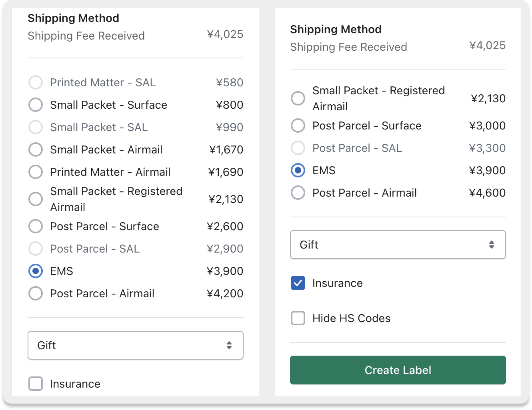Click the up-down arrows on left Gift selector
The image size is (532, 410).
click(x=229, y=345)
